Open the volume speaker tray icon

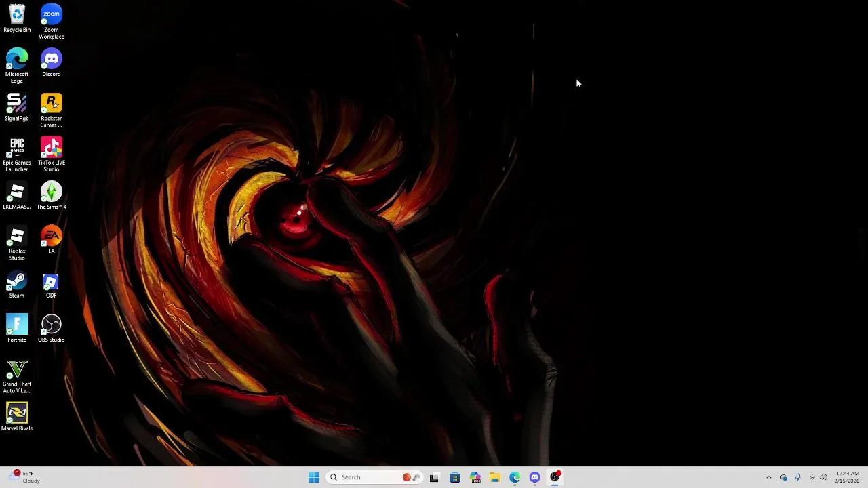[823, 477]
